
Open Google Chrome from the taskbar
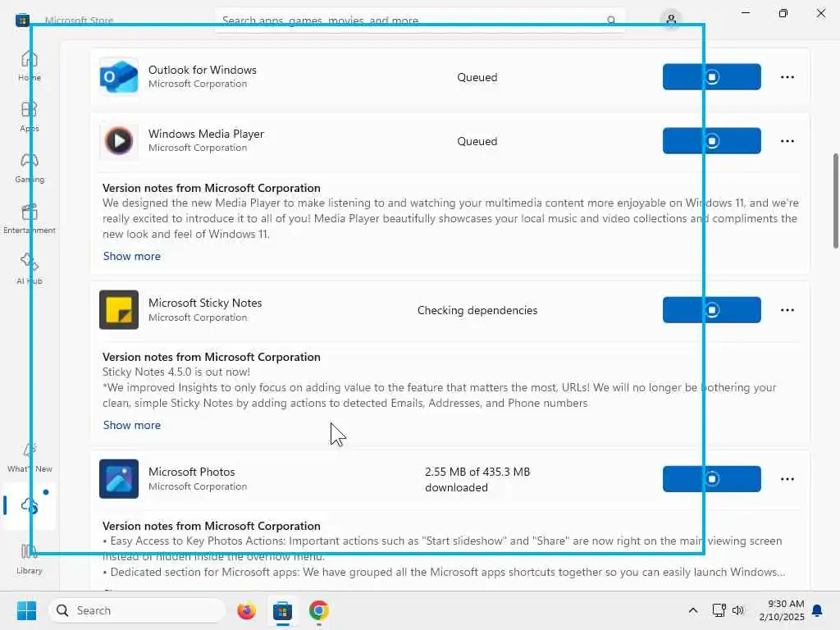point(319,610)
